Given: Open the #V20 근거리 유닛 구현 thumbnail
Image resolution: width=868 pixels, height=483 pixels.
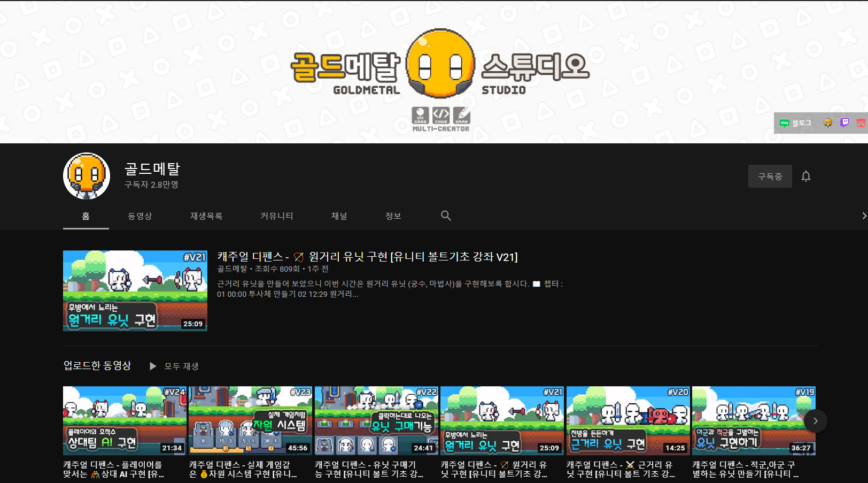Looking at the screenshot, I should [x=628, y=421].
